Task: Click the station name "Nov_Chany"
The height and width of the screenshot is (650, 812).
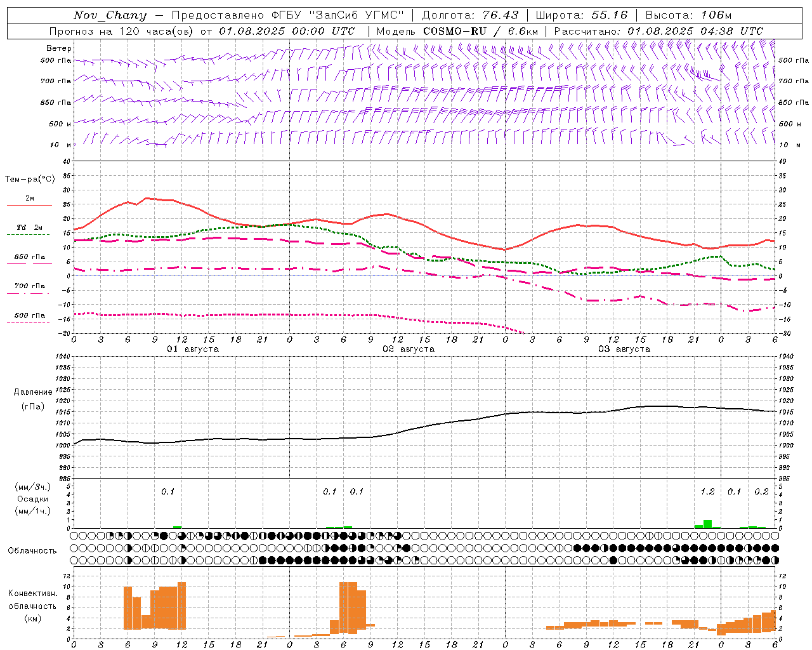Action: tap(110, 15)
